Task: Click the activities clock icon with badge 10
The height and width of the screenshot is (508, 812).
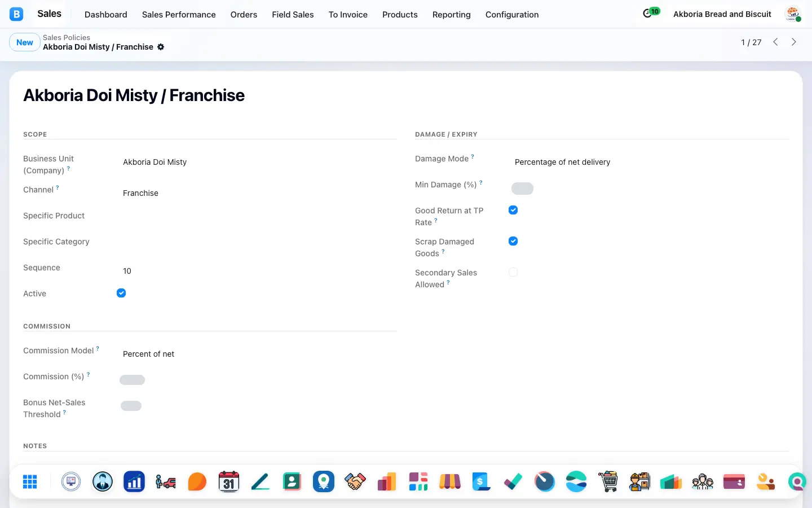Action: [x=651, y=13]
